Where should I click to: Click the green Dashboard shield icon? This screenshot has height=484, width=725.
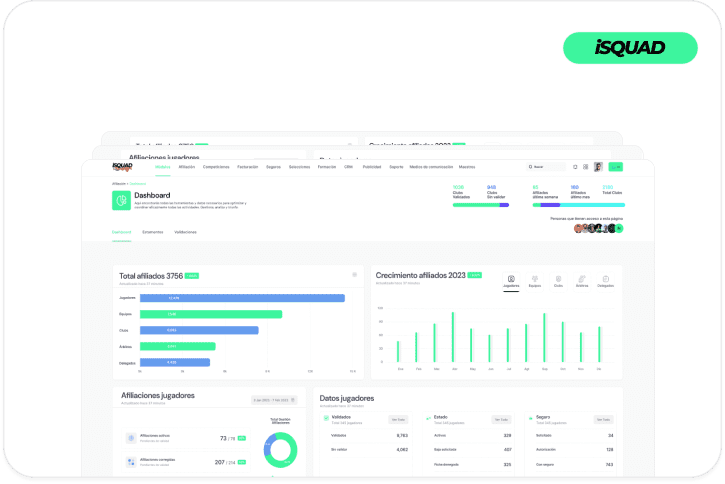click(121, 200)
